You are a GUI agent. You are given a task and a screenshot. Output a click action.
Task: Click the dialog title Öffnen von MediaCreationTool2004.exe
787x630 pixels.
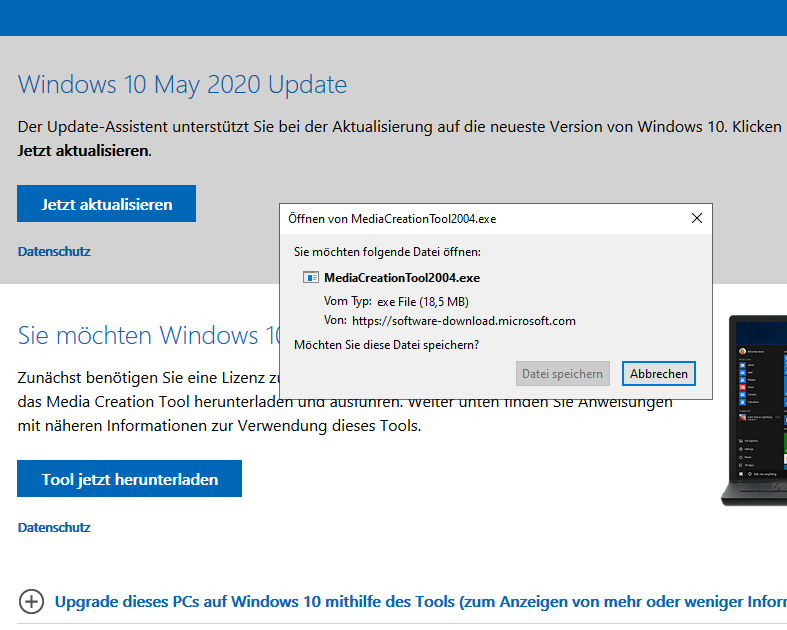[x=392, y=219]
